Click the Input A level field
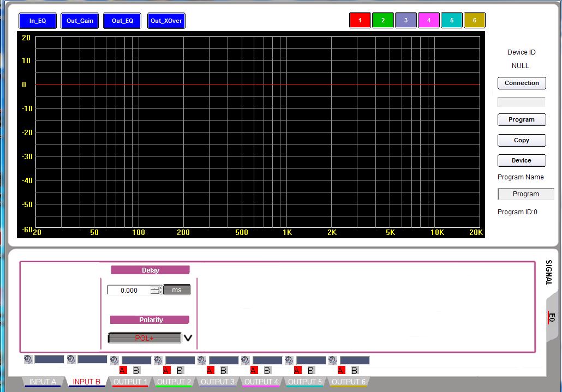Viewport: 562px width, 392px height. pyautogui.click(x=49, y=359)
